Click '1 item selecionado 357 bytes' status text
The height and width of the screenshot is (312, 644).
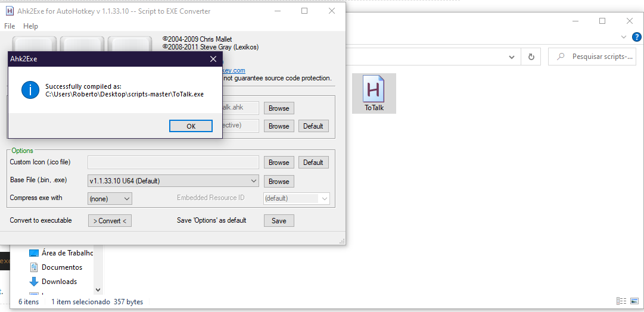pos(97,302)
